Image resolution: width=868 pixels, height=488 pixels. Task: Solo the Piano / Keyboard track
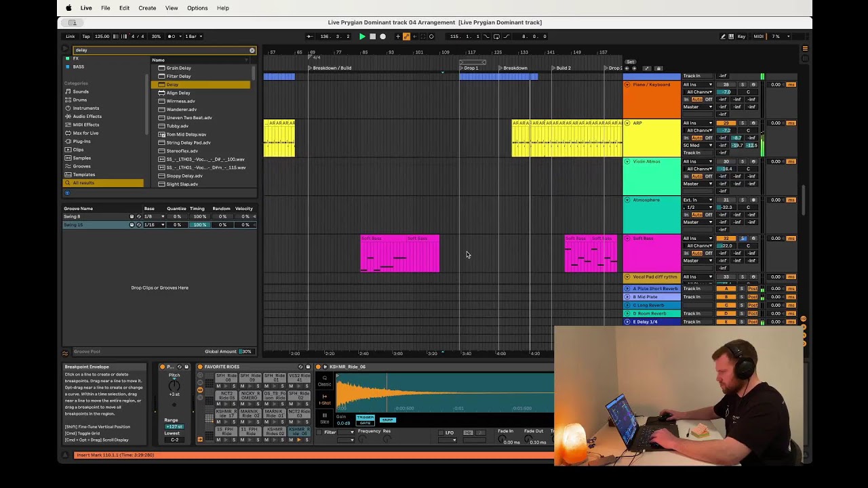click(743, 85)
